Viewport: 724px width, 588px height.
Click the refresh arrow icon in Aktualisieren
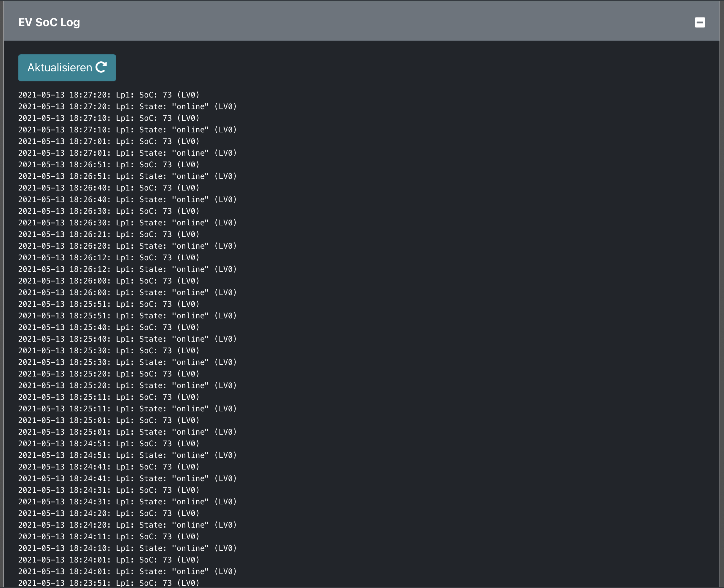(x=101, y=67)
